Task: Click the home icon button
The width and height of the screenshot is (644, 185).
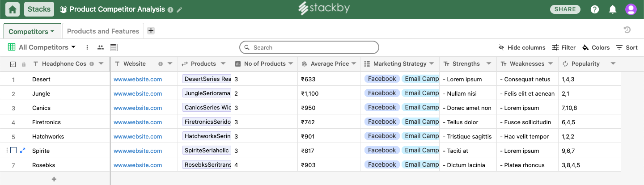Action: tap(13, 9)
